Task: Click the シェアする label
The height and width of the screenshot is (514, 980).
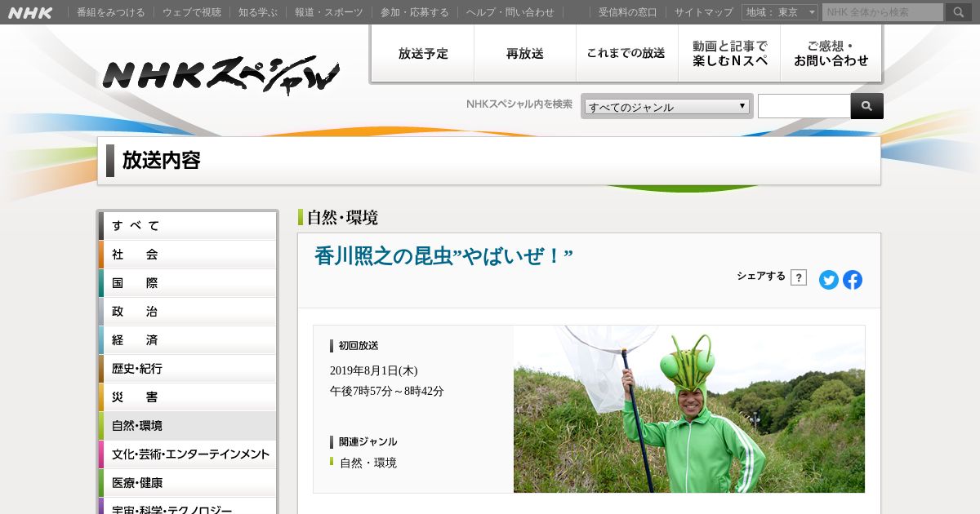Action: click(x=761, y=276)
